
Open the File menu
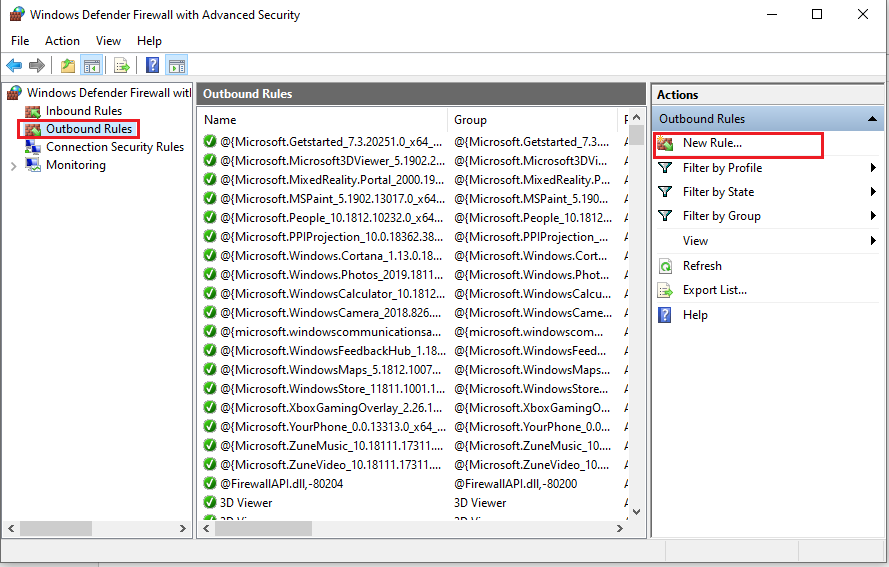tap(20, 41)
